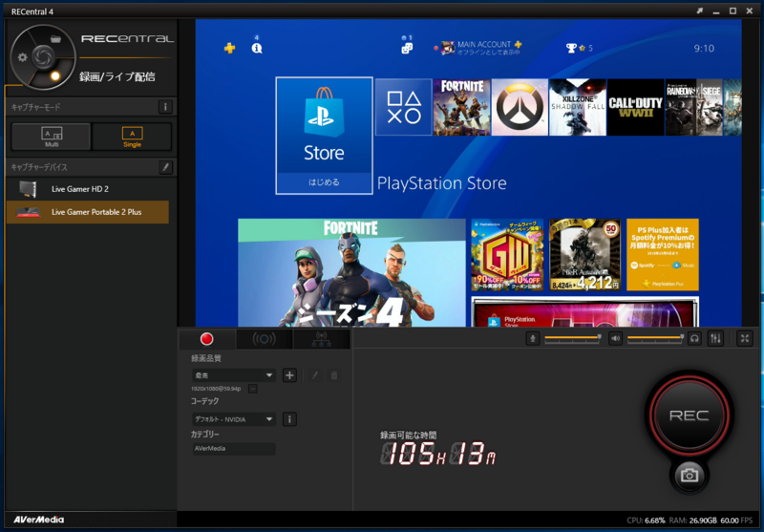Switch to the live streaming tab
Viewport: 764px width, 532px height.
265,339
